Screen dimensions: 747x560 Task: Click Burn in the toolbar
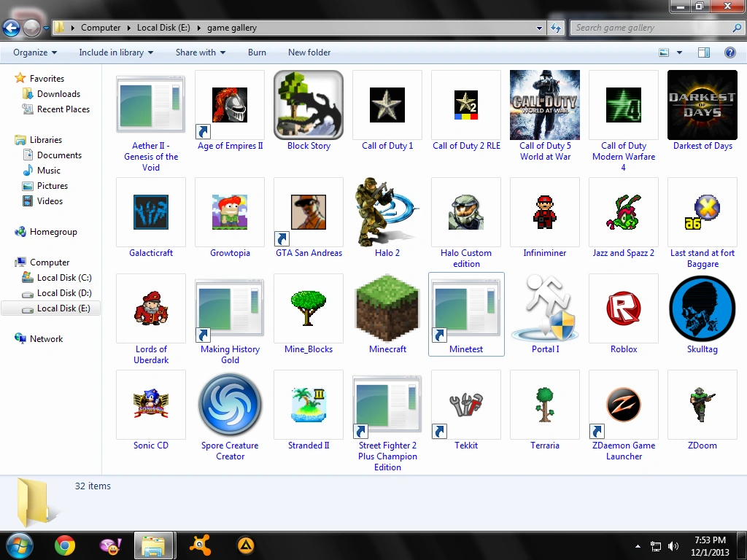click(x=257, y=52)
